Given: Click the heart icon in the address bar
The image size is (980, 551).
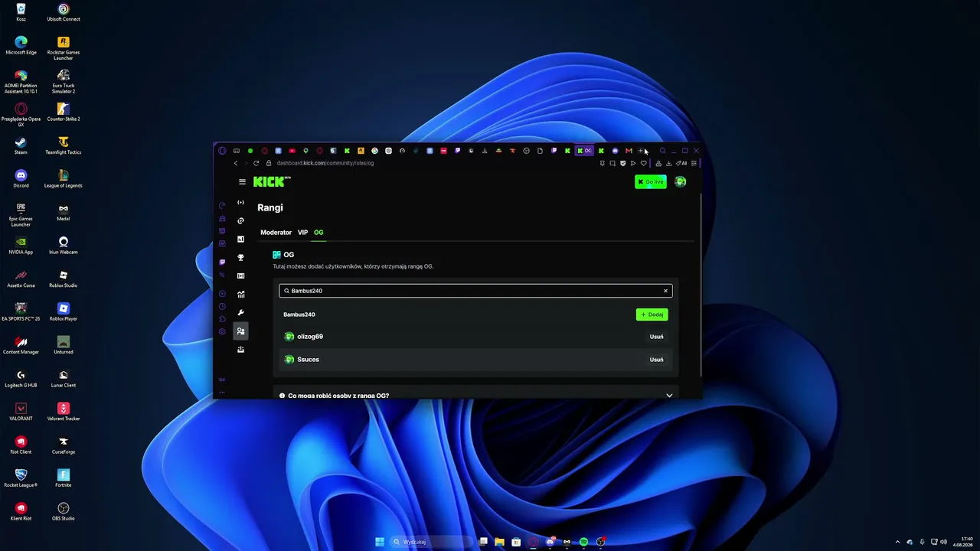Looking at the screenshot, I should 643,163.
